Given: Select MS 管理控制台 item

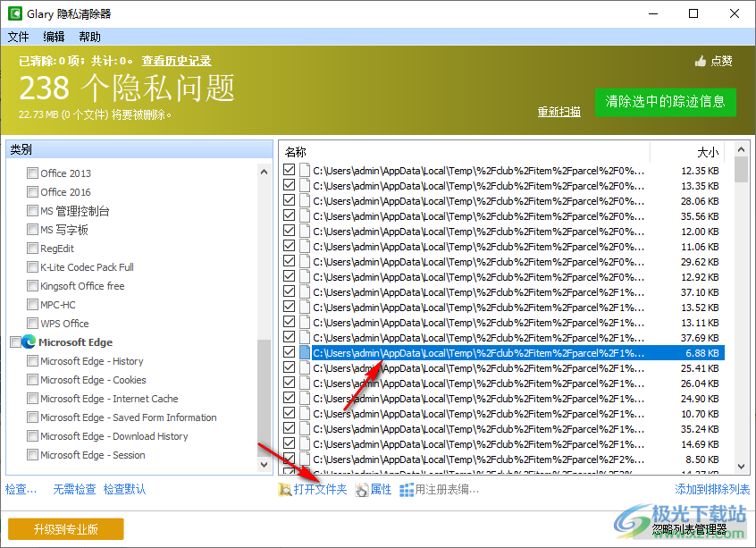Looking at the screenshot, I should point(75,210).
